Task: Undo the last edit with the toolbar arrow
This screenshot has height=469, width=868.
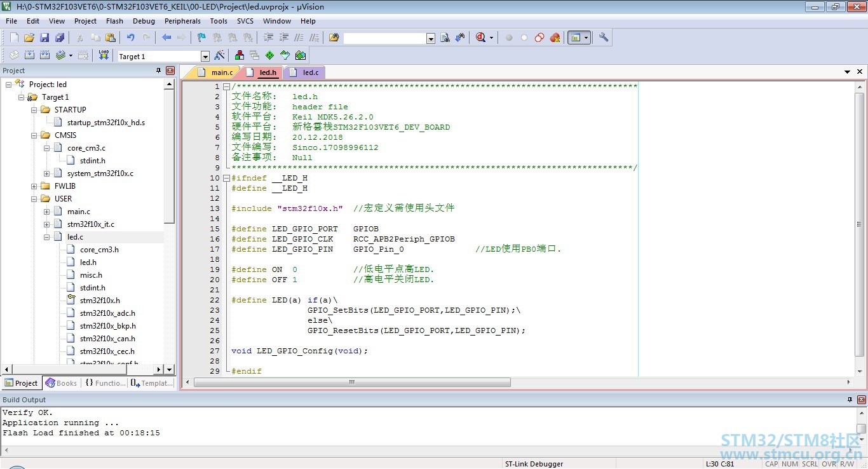Action: (x=130, y=37)
